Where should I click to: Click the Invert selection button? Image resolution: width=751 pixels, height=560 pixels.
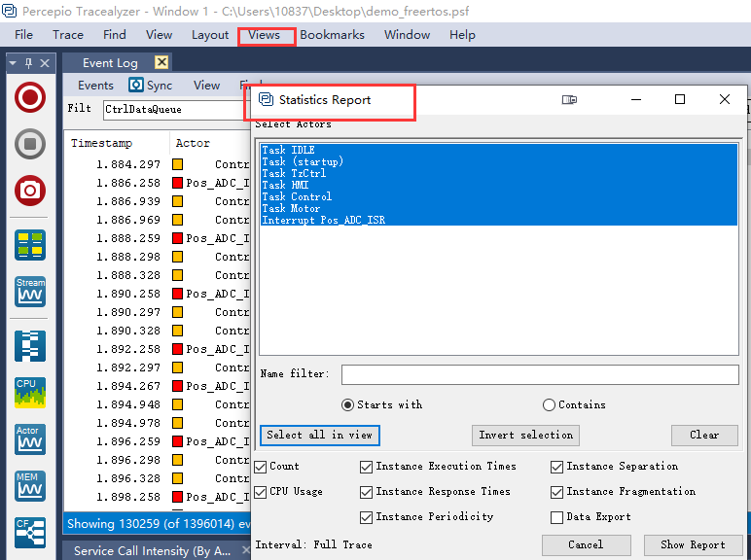(525, 436)
